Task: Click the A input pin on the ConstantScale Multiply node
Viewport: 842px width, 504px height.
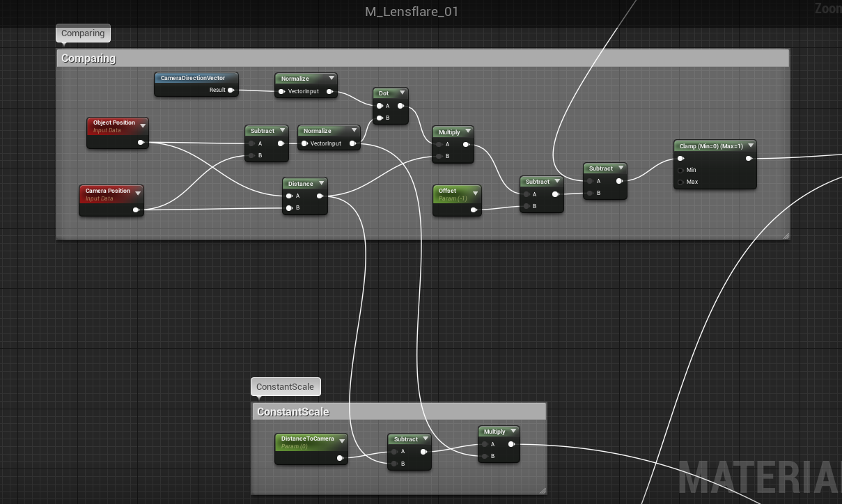Action: pyautogui.click(x=483, y=443)
